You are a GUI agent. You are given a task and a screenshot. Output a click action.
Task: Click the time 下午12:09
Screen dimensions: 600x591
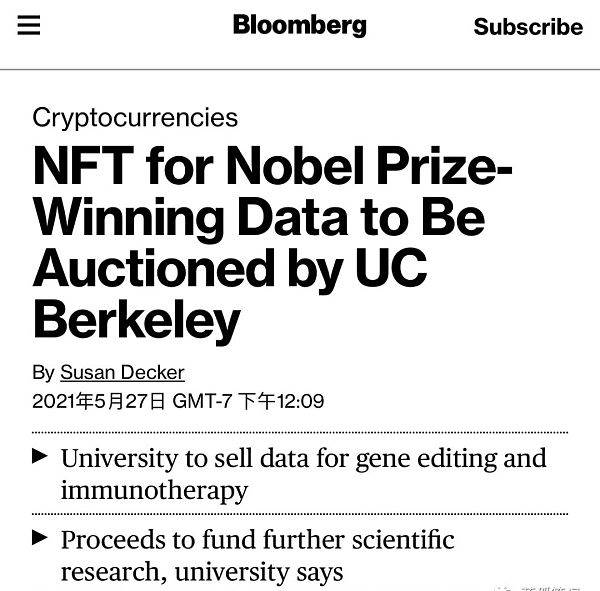pyautogui.click(x=281, y=401)
